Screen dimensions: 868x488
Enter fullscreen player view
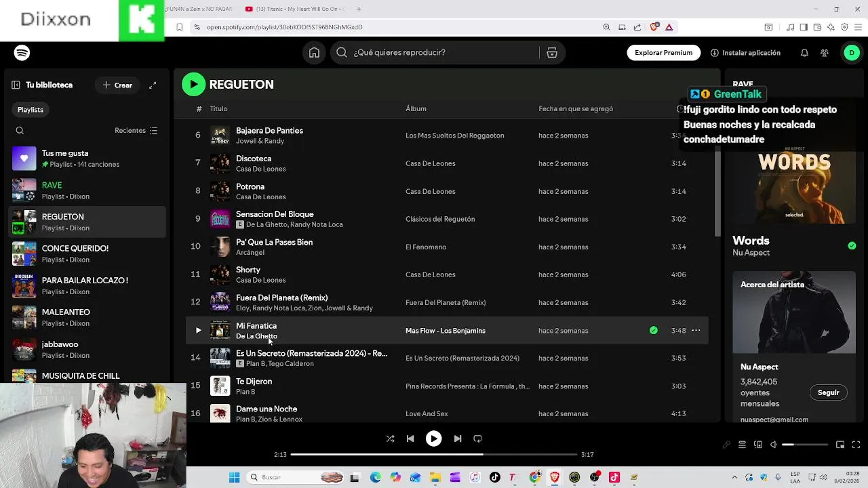point(856,445)
